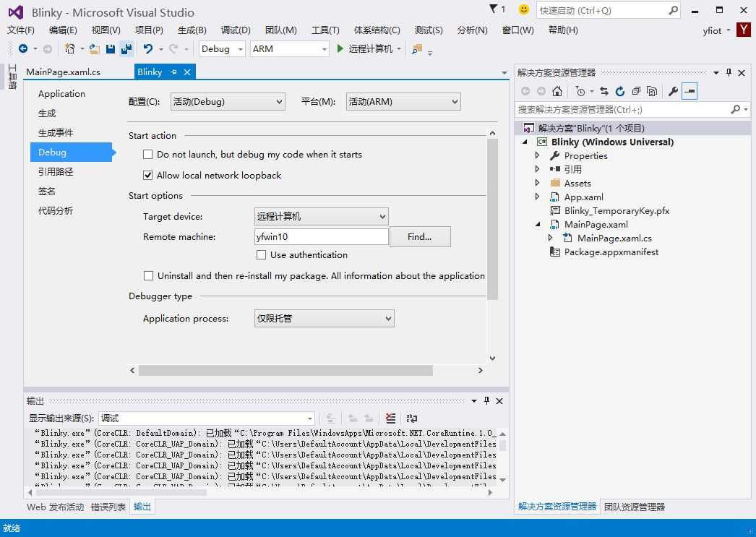Open the Target device dropdown
The image size is (756, 537).
click(321, 216)
